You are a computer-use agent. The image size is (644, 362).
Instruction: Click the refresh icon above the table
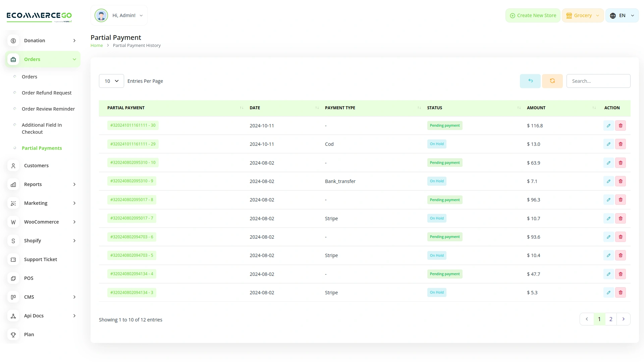pos(552,81)
